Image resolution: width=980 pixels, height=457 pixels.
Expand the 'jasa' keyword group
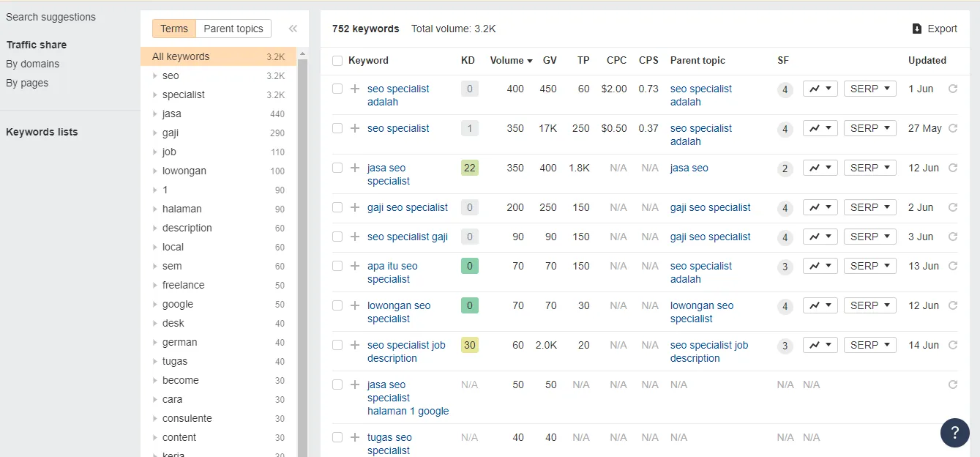click(154, 114)
